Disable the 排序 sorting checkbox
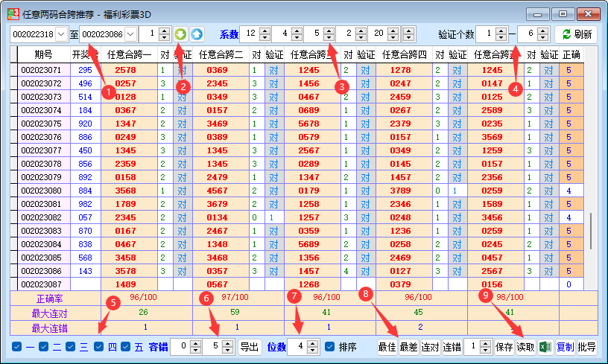The height and width of the screenshot is (364, 608). coord(330,347)
